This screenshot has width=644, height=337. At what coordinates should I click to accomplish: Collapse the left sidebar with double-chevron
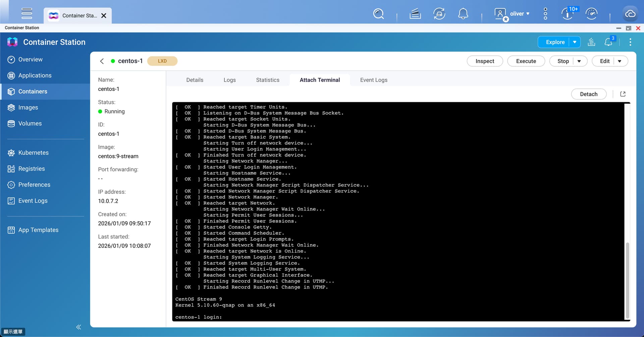pos(78,327)
